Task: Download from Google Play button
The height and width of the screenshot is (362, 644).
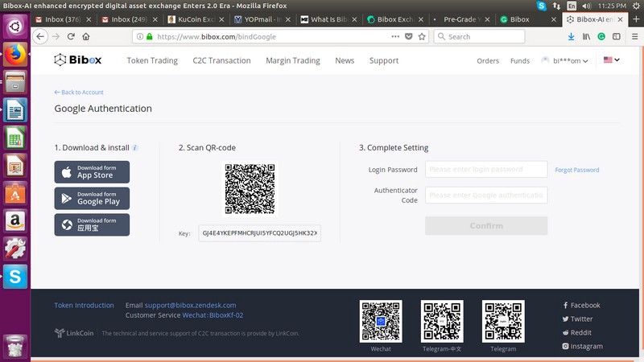Action: click(92, 198)
